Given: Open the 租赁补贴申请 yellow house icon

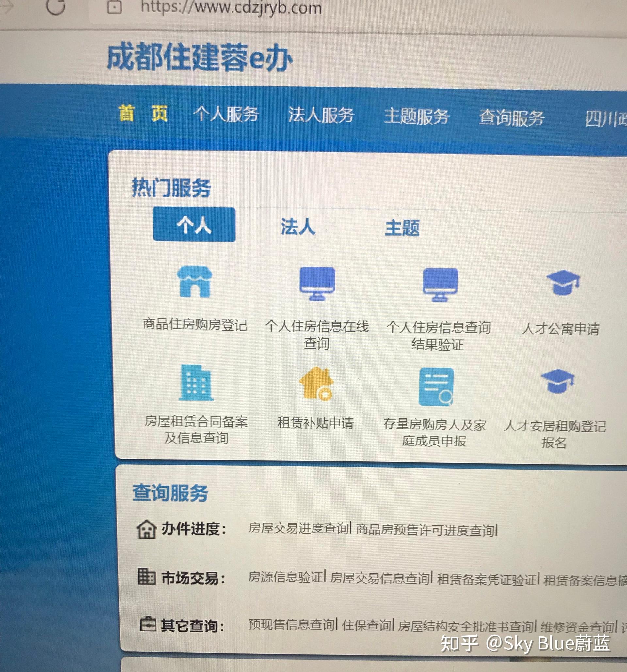Looking at the screenshot, I should click(x=316, y=384).
